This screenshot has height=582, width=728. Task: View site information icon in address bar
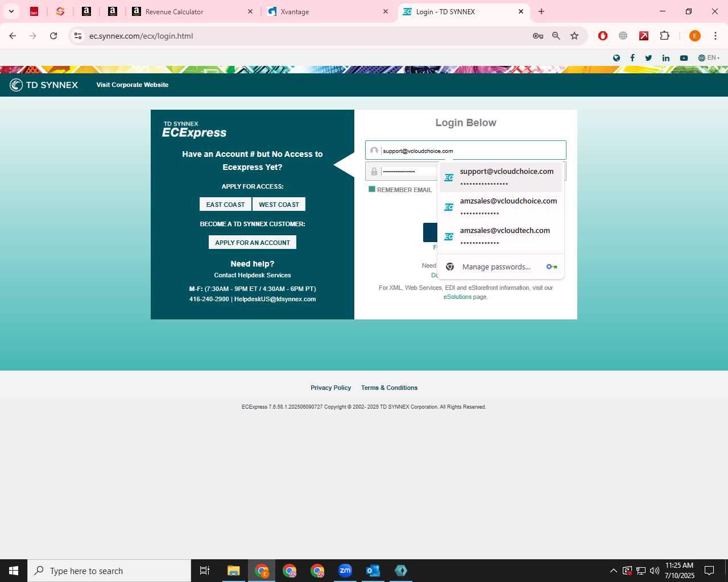point(78,36)
